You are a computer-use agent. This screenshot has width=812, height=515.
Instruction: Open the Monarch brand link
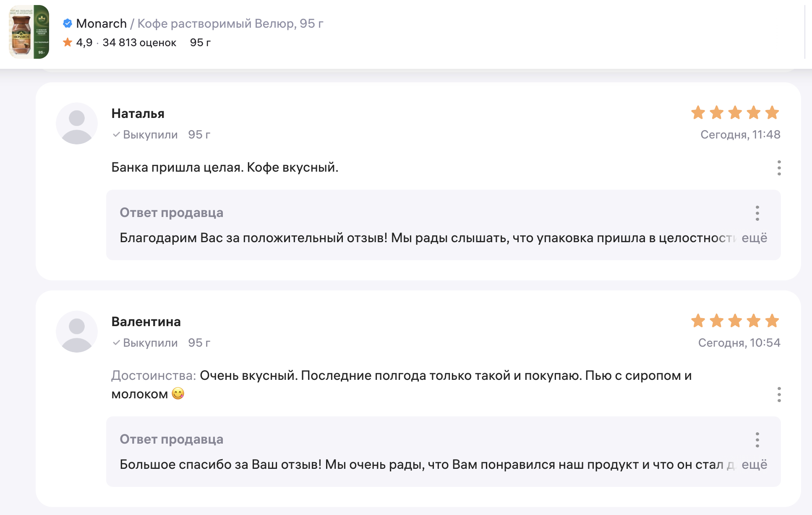pyautogui.click(x=101, y=24)
